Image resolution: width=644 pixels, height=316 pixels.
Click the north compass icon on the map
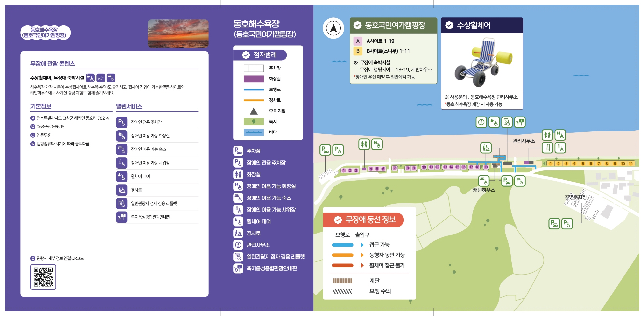333,28
